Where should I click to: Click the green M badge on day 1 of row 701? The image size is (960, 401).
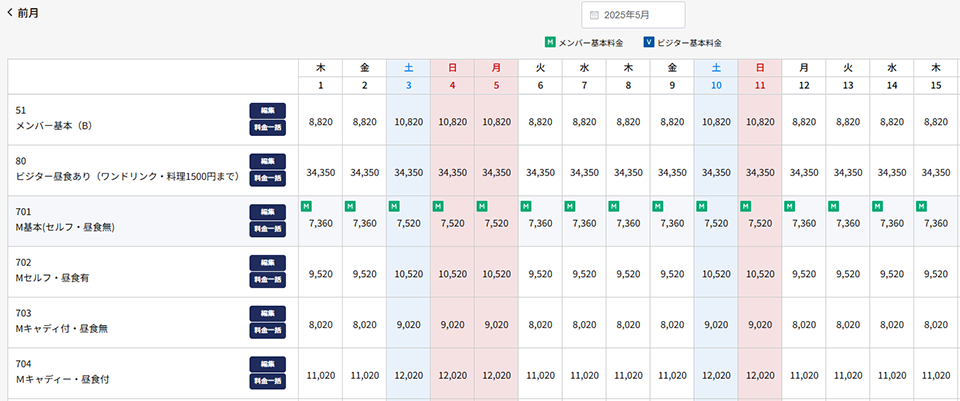point(306,206)
